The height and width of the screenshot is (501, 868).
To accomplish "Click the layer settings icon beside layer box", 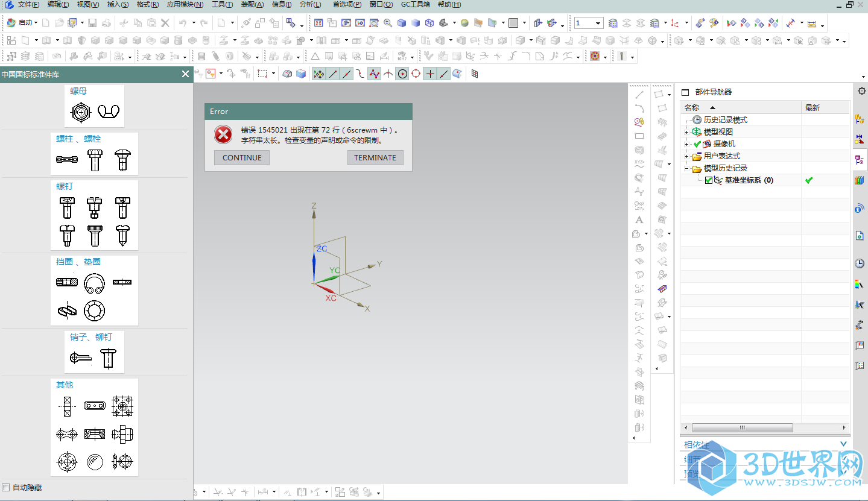I will point(613,23).
